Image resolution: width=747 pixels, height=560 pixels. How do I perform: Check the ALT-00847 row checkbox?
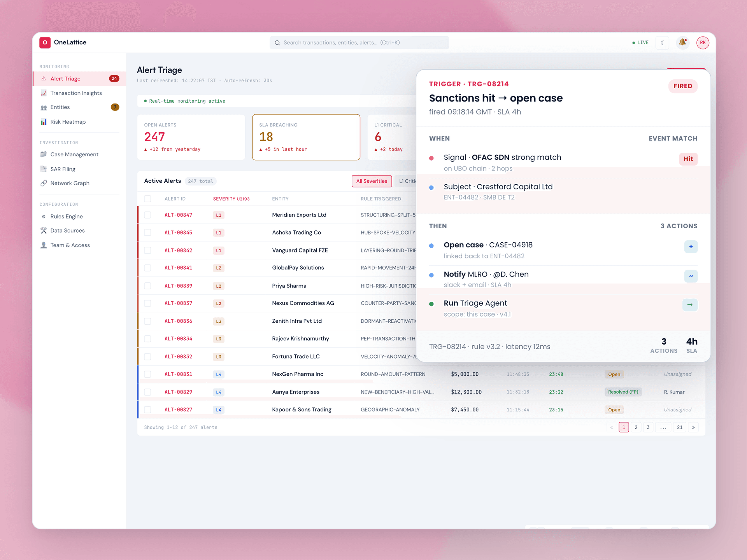click(x=147, y=215)
